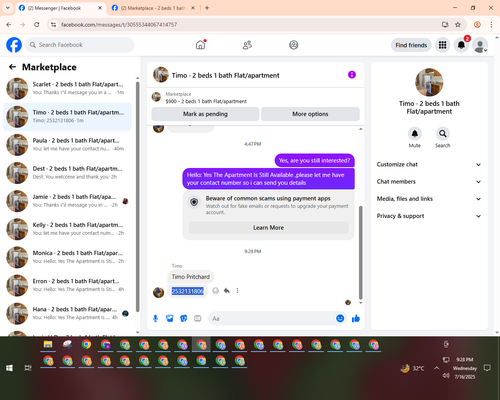Image resolution: width=500 pixels, height=400 pixels.
Task: Switch to the Marketplace browser tab
Action: click(153, 8)
